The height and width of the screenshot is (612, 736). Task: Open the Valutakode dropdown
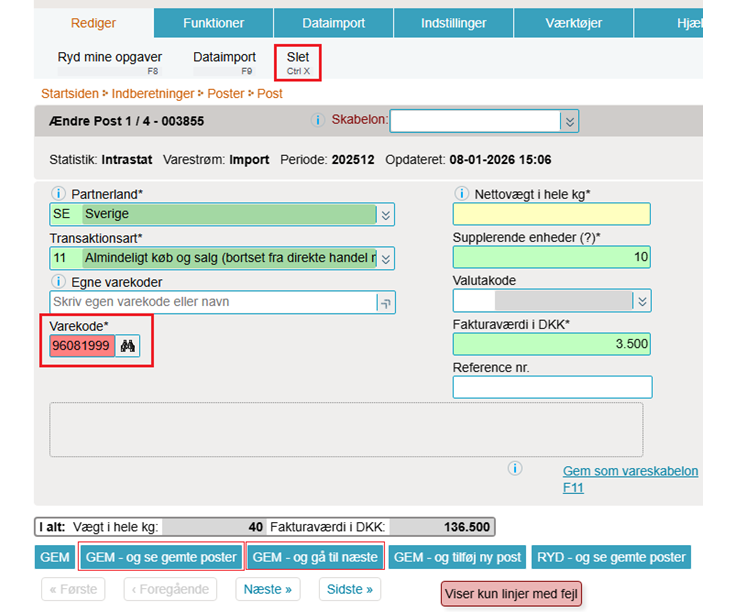tap(643, 301)
